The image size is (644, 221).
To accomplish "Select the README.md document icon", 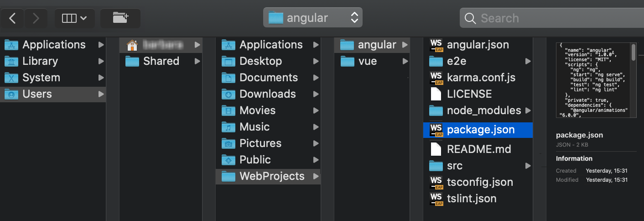I will (436, 149).
